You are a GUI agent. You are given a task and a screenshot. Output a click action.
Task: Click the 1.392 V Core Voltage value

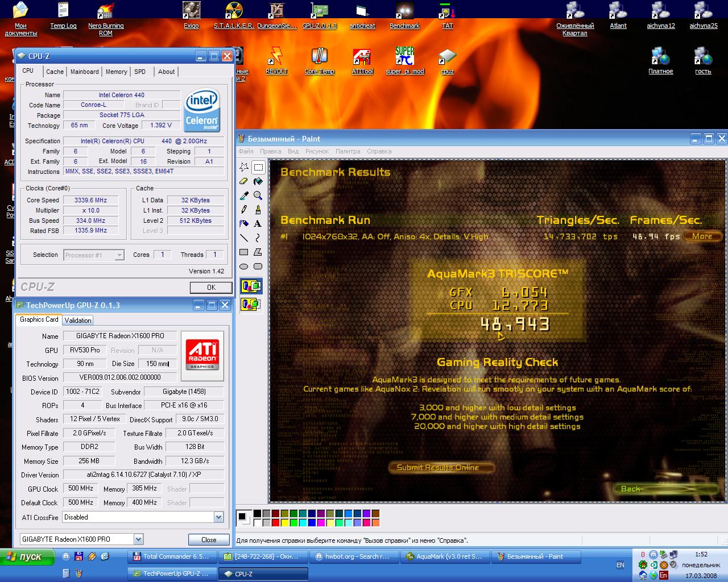tap(161, 125)
